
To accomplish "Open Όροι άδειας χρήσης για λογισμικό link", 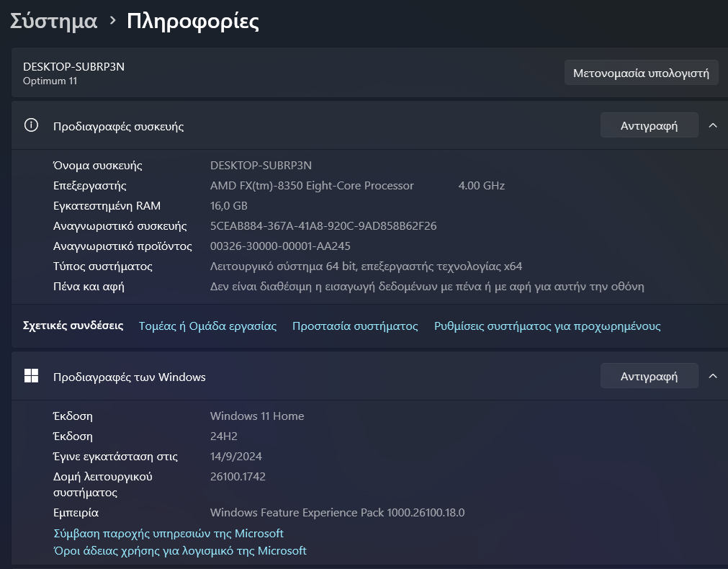I will 180,551.
